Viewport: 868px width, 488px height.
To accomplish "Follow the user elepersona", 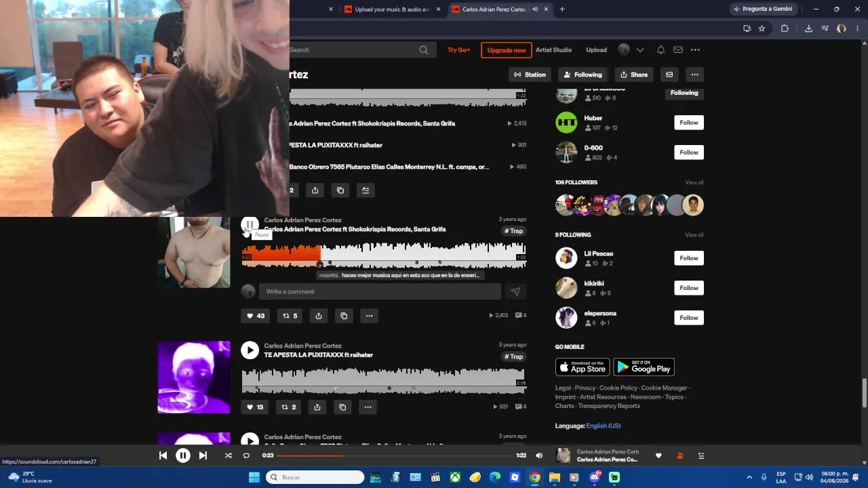I will coord(689,318).
